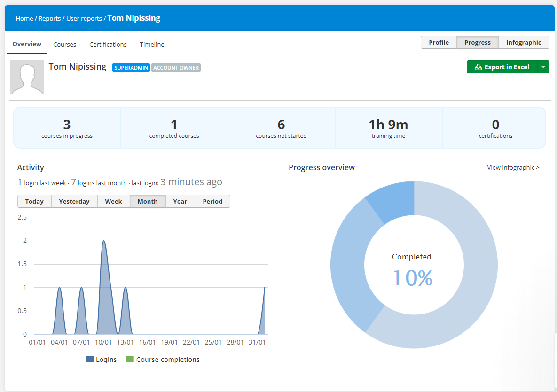Select the Week activity filter
The image size is (557, 392).
pos(113,201)
